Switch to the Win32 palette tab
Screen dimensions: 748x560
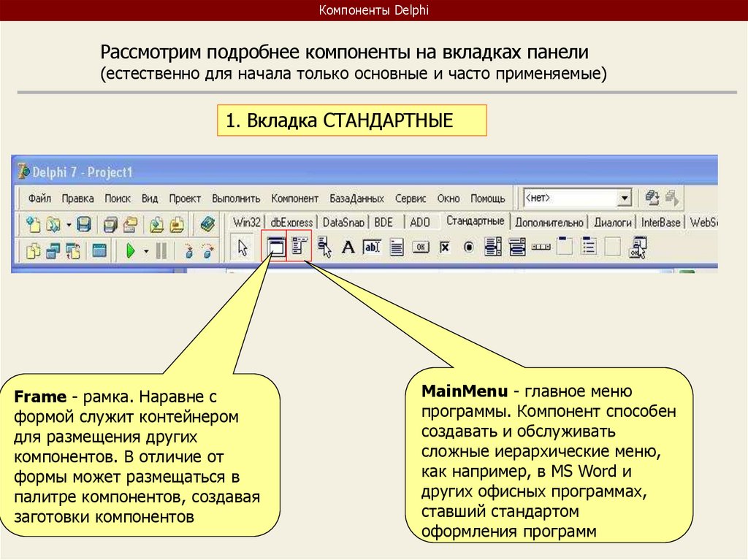(x=247, y=222)
